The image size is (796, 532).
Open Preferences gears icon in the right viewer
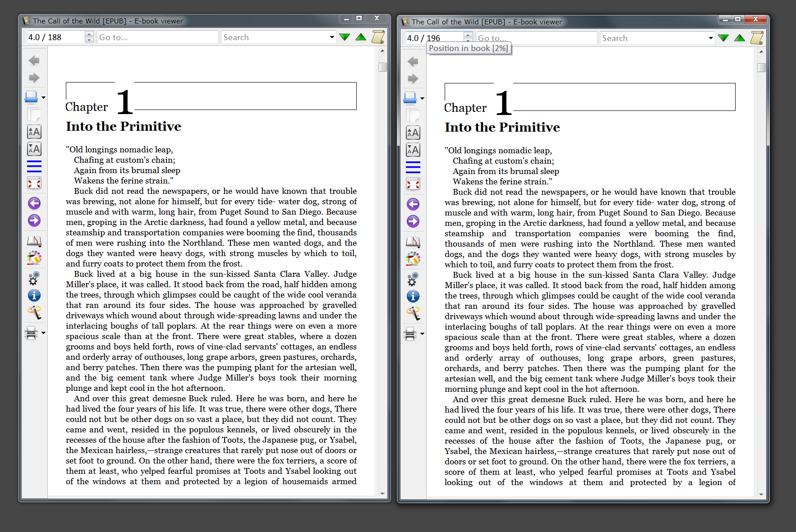click(x=413, y=279)
